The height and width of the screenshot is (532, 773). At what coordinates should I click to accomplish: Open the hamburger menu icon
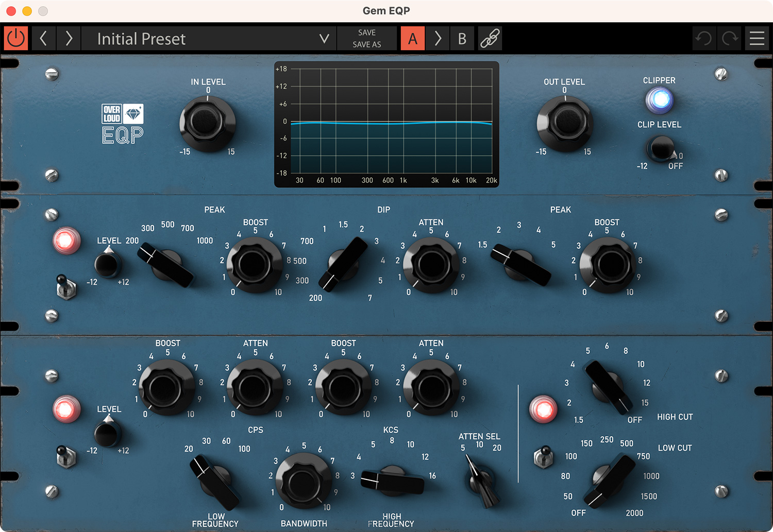point(757,38)
